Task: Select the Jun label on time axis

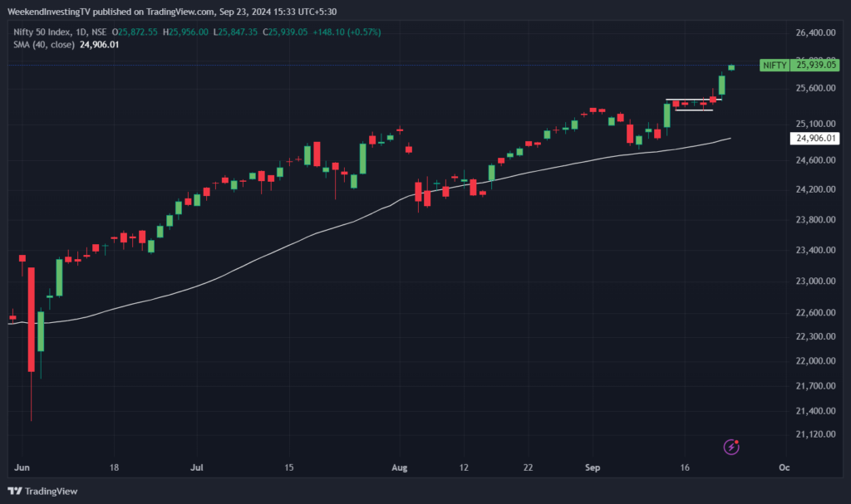Action: (22, 467)
